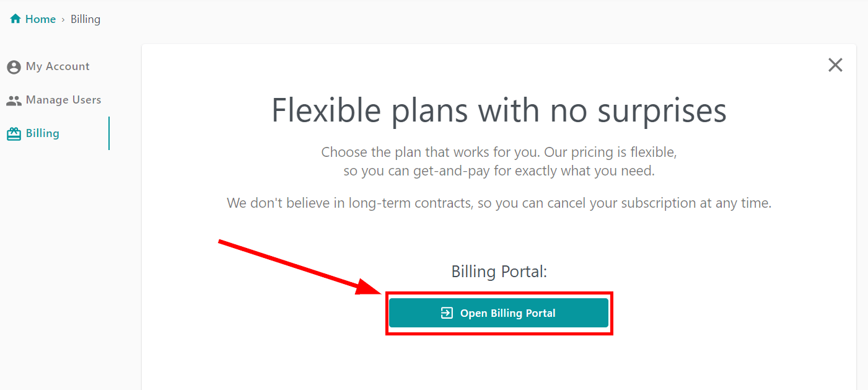Click the My Account person icon
The height and width of the screenshot is (390, 868).
(14, 67)
